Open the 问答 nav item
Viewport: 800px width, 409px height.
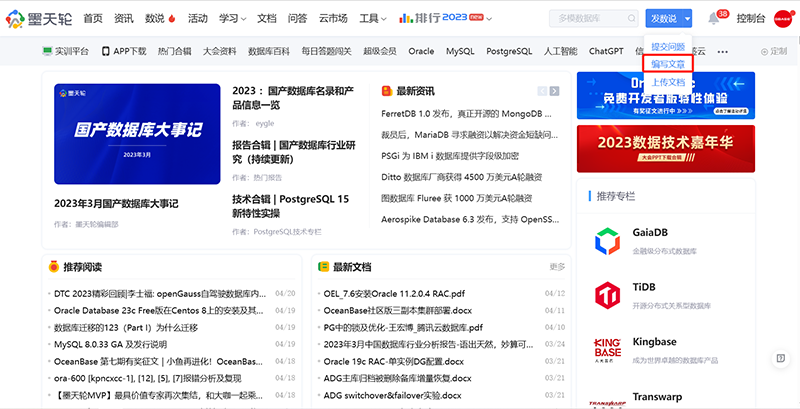coord(297,19)
